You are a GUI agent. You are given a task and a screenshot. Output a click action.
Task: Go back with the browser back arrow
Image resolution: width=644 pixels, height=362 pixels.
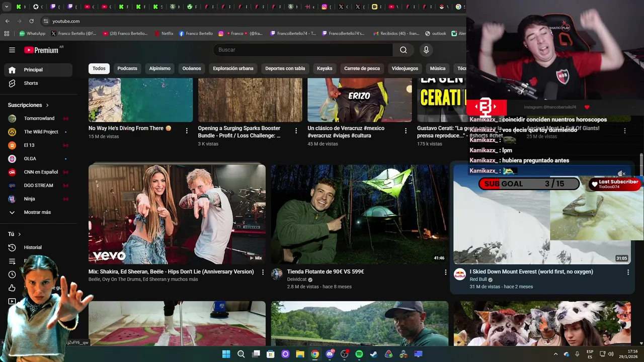click(x=7, y=21)
